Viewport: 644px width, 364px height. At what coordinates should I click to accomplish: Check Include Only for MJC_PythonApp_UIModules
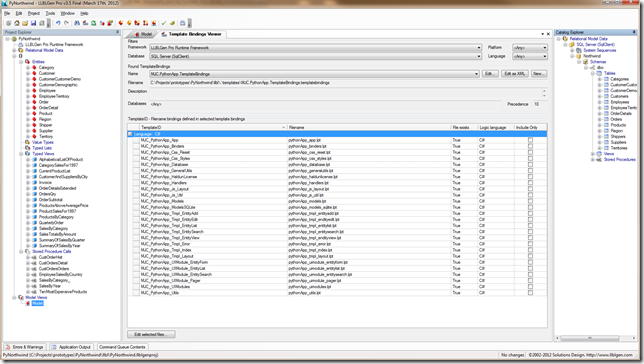[530, 287]
